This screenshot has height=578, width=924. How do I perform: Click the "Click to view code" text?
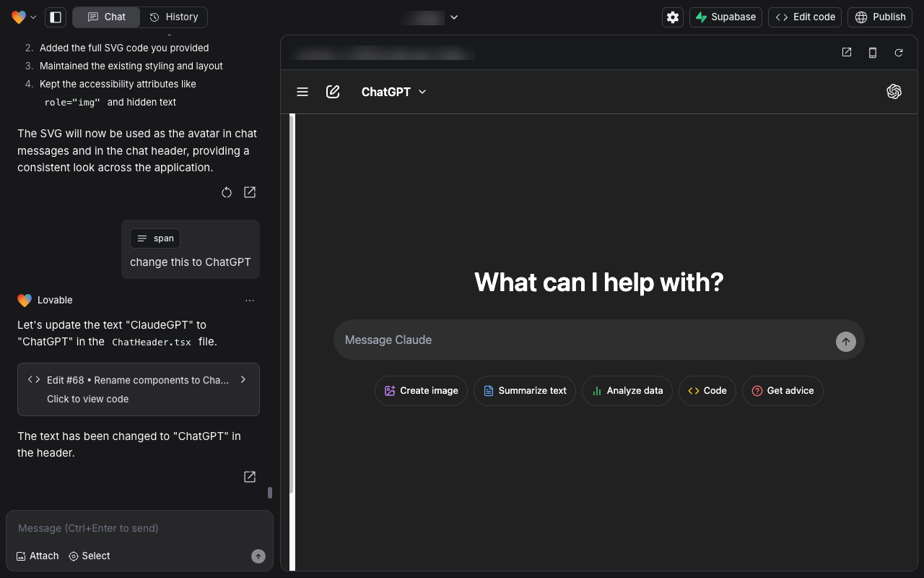tap(88, 399)
